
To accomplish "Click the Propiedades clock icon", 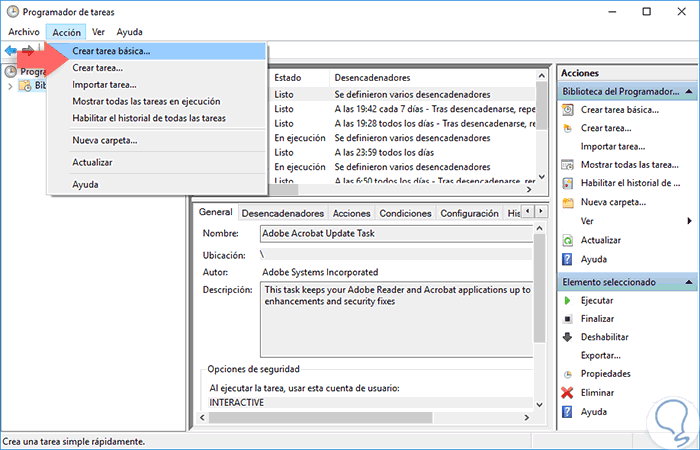I will click(567, 374).
